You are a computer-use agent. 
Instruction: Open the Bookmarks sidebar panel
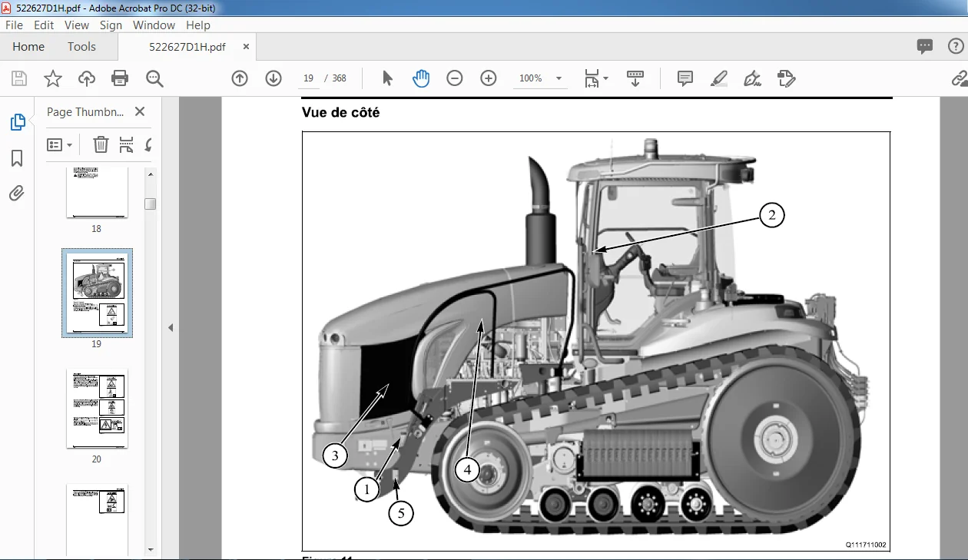pyautogui.click(x=17, y=158)
